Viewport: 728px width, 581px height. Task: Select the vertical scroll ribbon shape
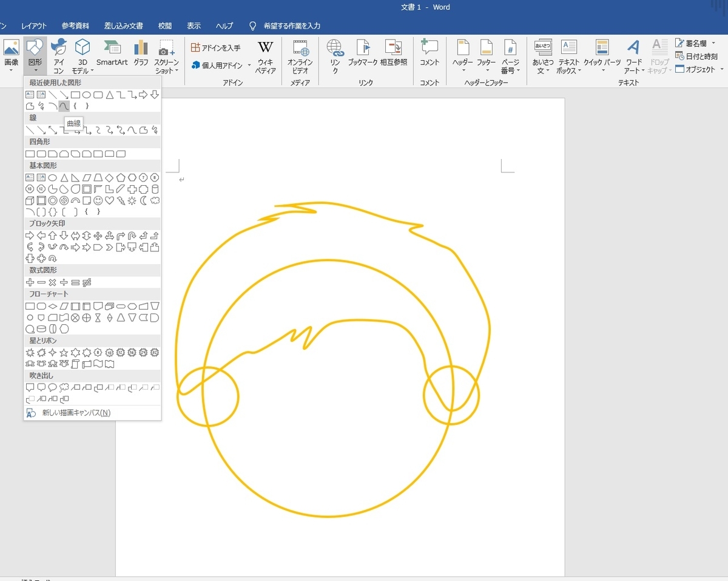tap(75, 364)
